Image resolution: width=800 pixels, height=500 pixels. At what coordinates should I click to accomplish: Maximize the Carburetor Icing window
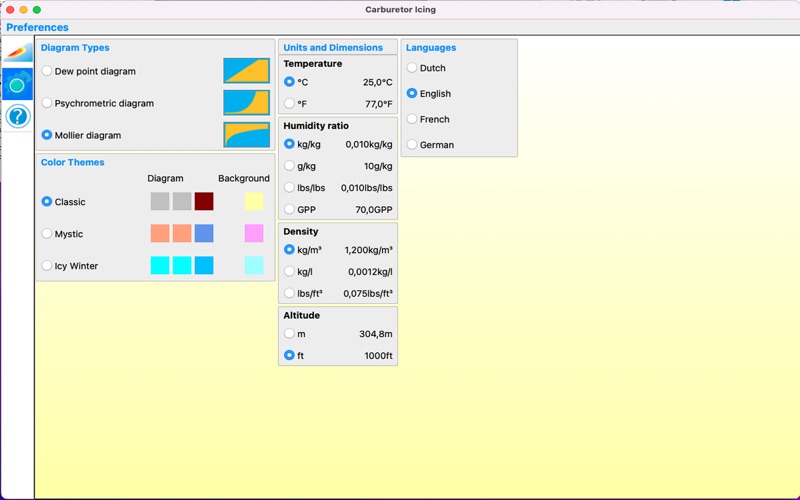point(37,10)
